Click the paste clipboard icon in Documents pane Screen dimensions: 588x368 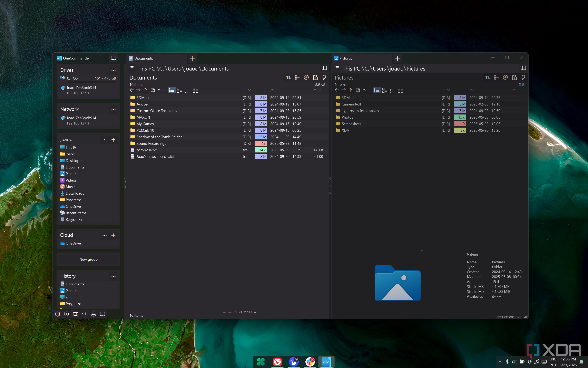(x=315, y=77)
